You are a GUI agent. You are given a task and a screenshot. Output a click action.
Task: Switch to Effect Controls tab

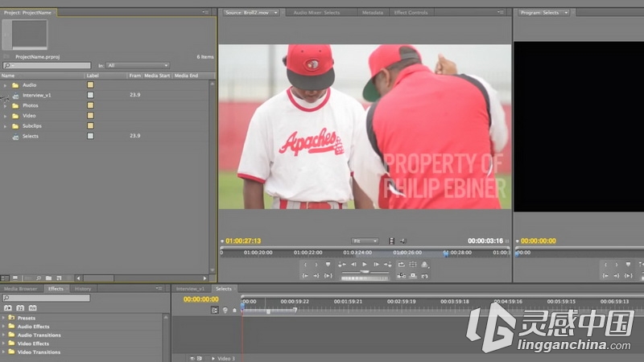tap(411, 13)
